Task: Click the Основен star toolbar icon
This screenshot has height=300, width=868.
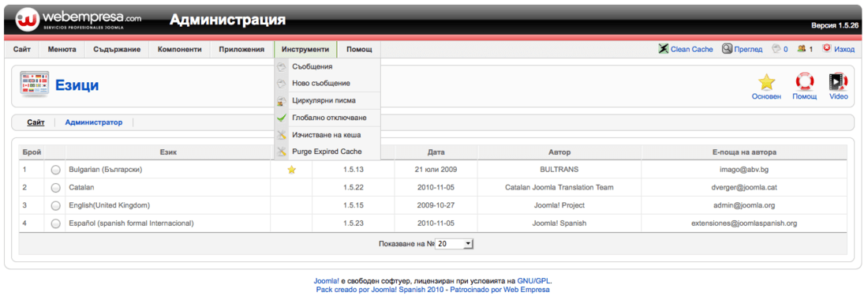Action: [767, 82]
